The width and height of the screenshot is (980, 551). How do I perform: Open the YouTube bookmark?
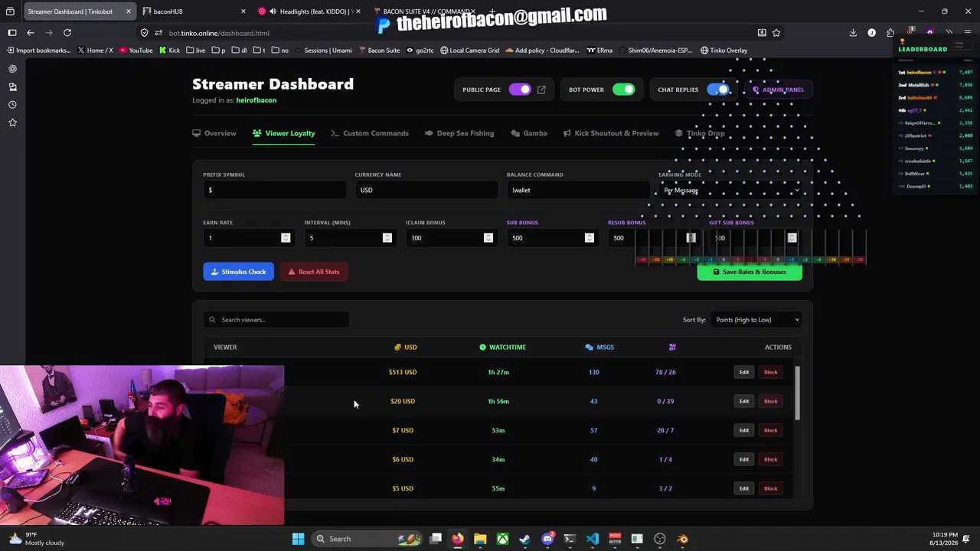(x=136, y=51)
